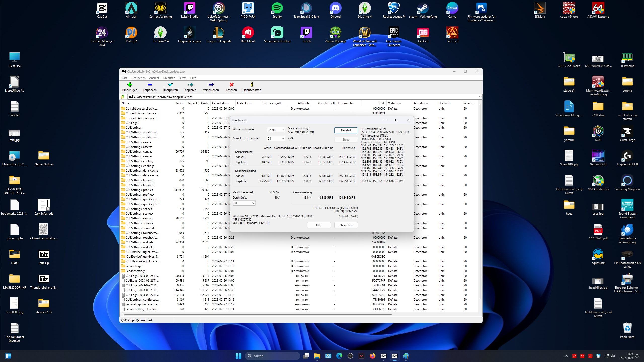Click the Abbrechen button

[346, 225]
